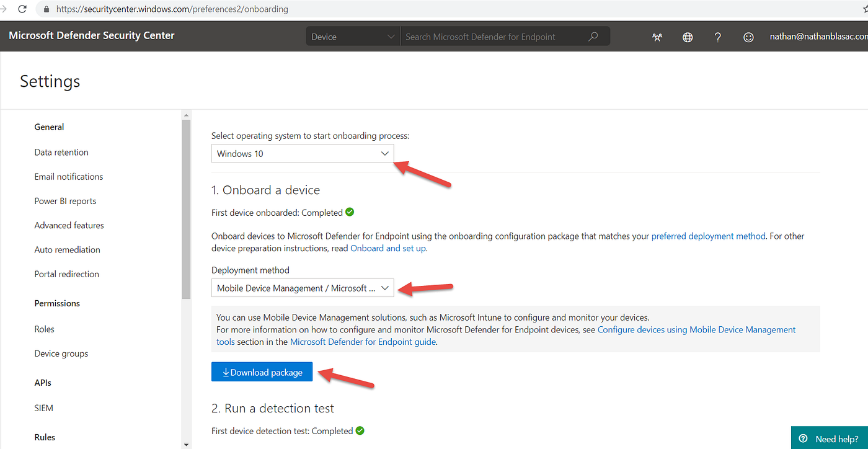Viewport: 868px width, 449px height.
Task: Open the Onboard and set up link
Action: [x=387, y=247]
